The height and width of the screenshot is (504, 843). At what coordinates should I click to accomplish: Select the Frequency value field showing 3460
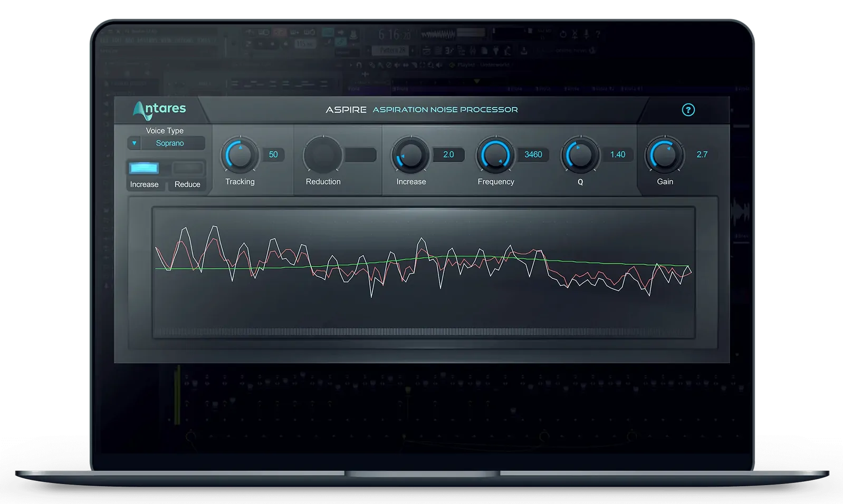[x=533, y=154]
